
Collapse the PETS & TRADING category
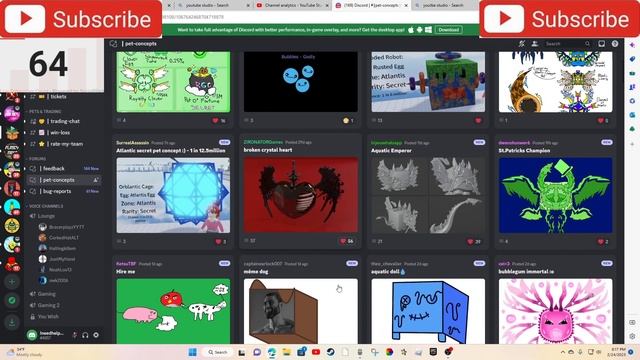[45, 111]
